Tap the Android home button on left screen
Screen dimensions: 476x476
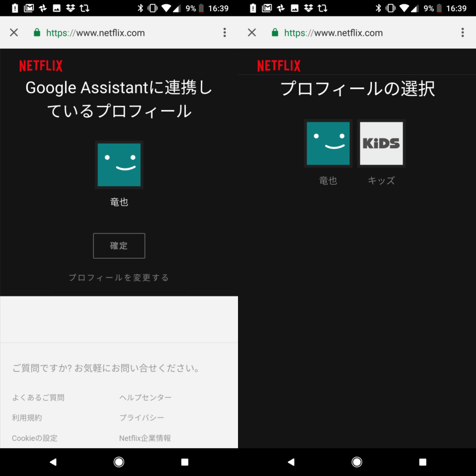coord(119,462)
